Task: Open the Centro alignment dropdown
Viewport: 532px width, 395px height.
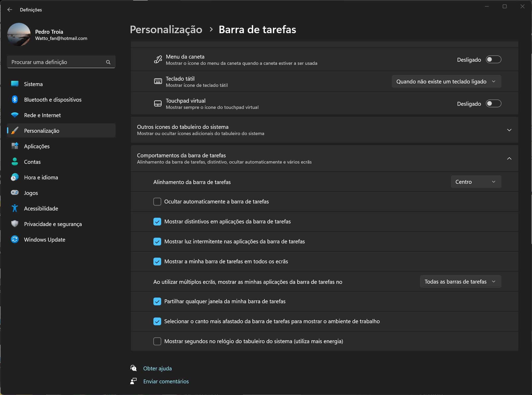Action: click(x=476, y=182)
